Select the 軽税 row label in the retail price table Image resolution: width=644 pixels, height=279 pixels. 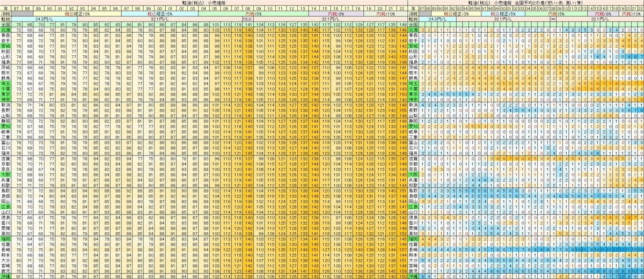6,19
